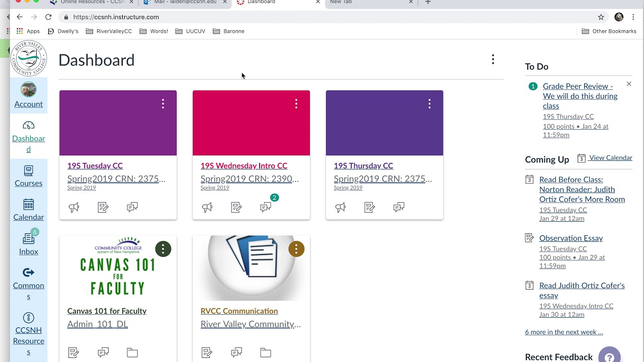The height and width of the screenshot is (362, 644).
Task: Open assignments for 19S Tuesday CC
Action: pyautogui.click(x=103, y=207)
